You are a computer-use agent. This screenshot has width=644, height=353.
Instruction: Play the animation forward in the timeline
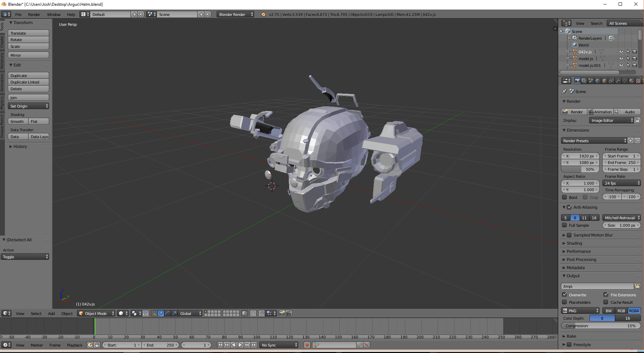(240, 345)
